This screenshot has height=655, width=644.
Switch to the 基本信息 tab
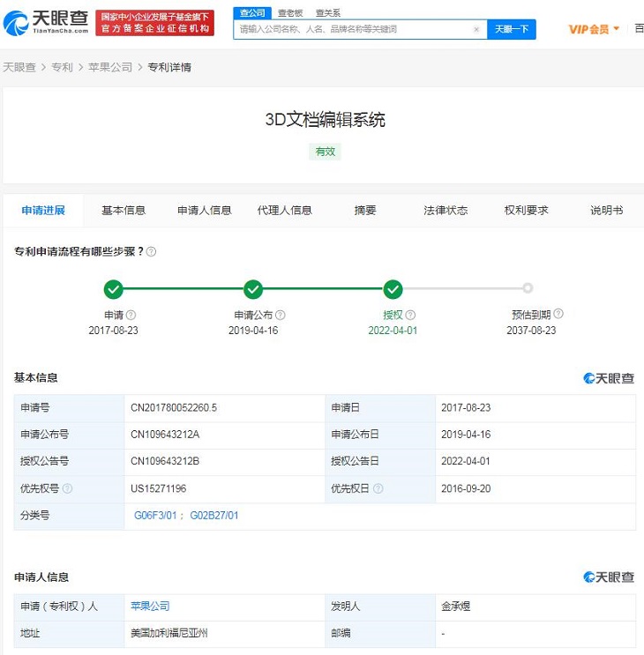click(124, 211)
